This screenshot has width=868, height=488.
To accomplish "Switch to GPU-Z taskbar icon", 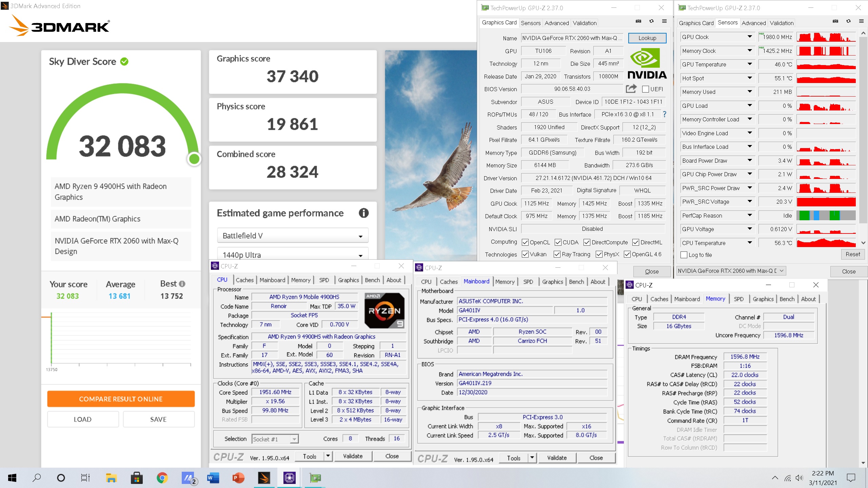I will 315,478.
